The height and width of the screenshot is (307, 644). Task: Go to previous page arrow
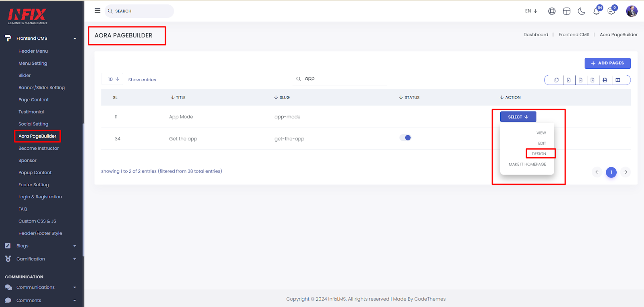(x=597, y=172)
